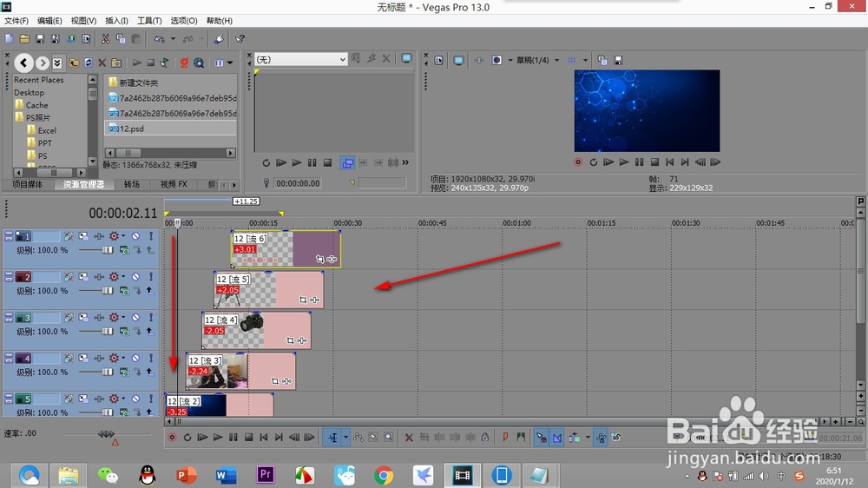This screenshot has width=868, height=488.
Task: Save preview snapshot to file
Action: (618, 60)
